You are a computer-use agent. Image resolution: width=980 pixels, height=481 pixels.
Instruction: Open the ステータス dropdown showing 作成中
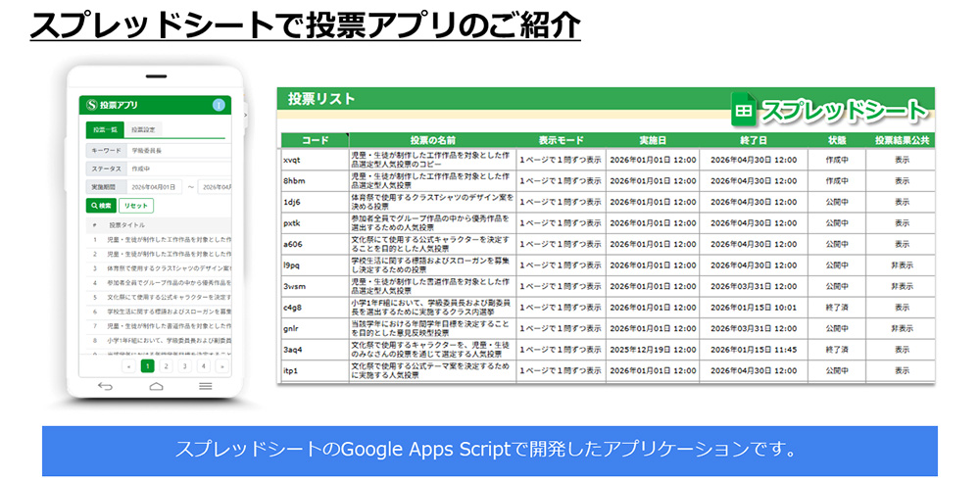pyautogui.click(x=178, y=169)
